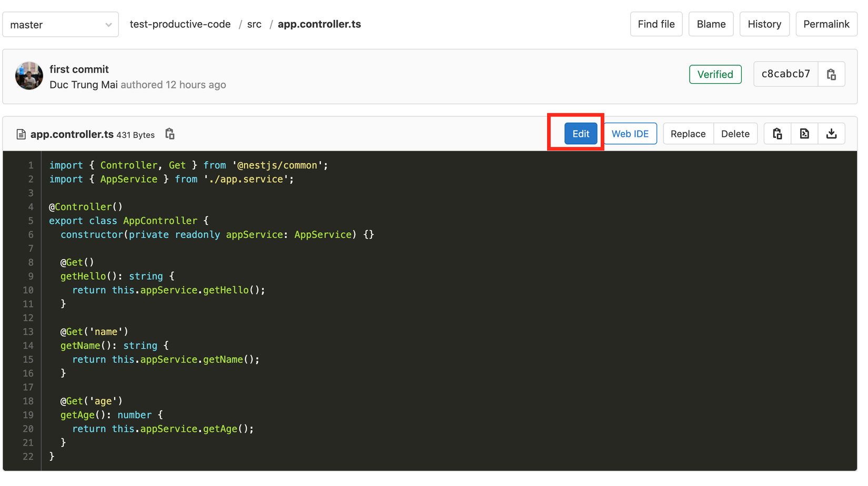View the file History
Screen dimensions: 868x486
coord(764,24)
